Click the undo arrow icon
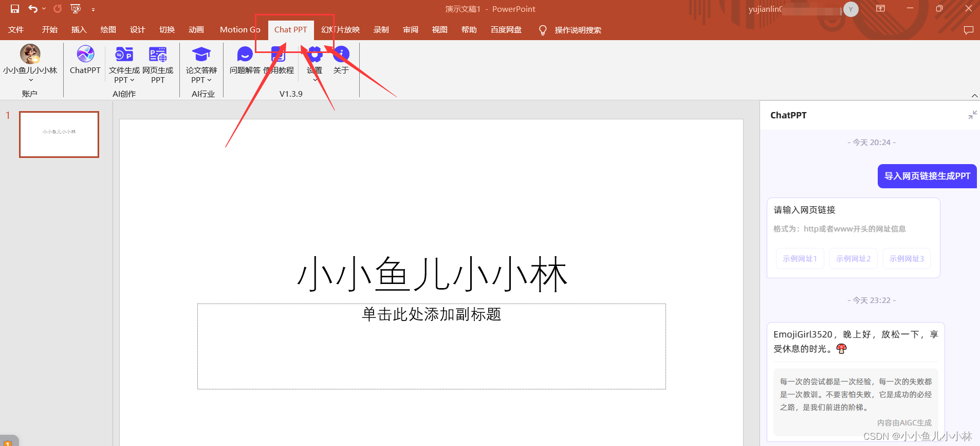980x446 pixels. [33, 9]
